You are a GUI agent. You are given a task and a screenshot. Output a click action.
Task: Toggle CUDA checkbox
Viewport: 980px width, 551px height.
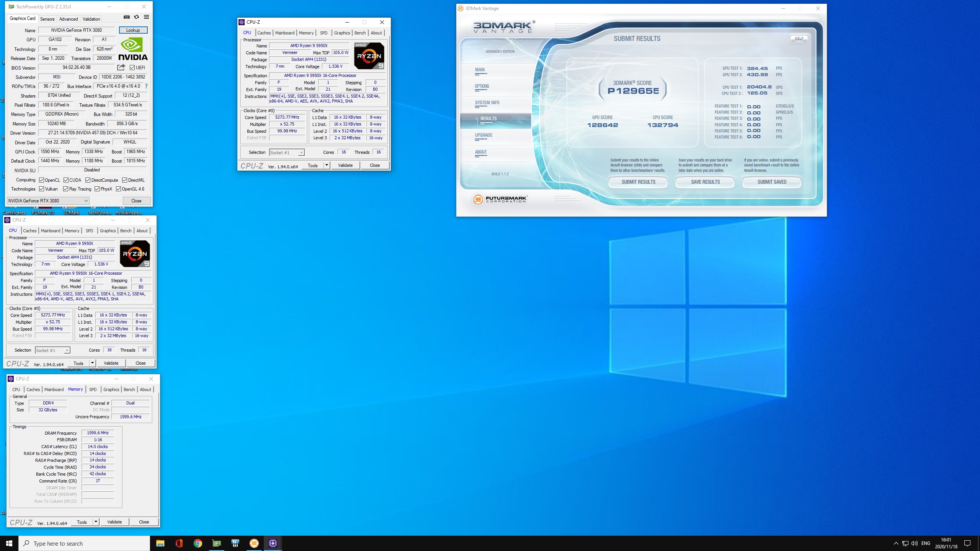[x=66, y=180]
